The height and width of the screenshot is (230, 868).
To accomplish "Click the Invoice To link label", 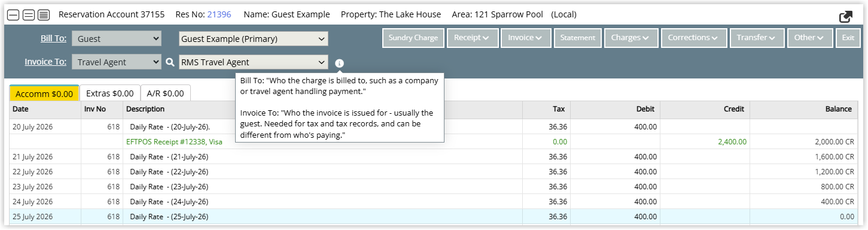I will coord(45,62).
